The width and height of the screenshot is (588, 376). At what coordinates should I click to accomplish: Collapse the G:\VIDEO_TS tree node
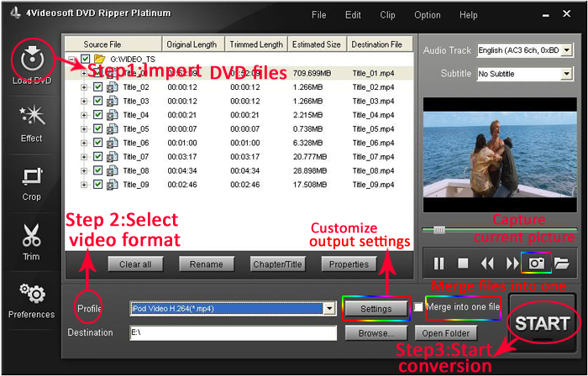[x=73, y=60]
